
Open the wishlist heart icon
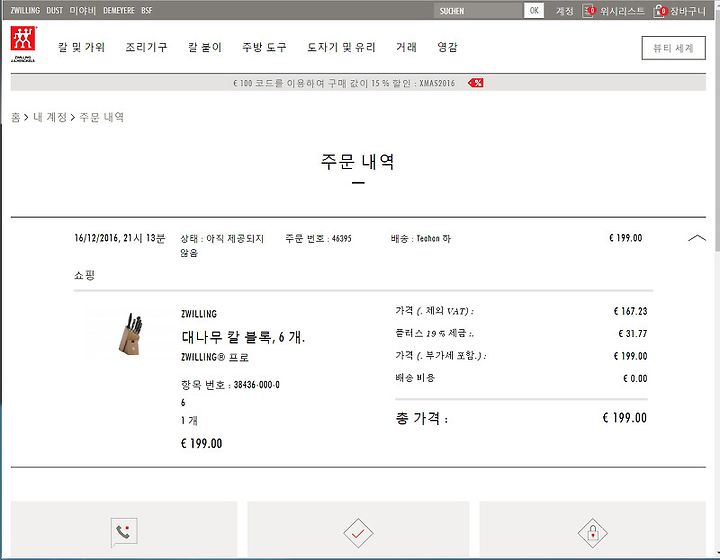[588, 11]
